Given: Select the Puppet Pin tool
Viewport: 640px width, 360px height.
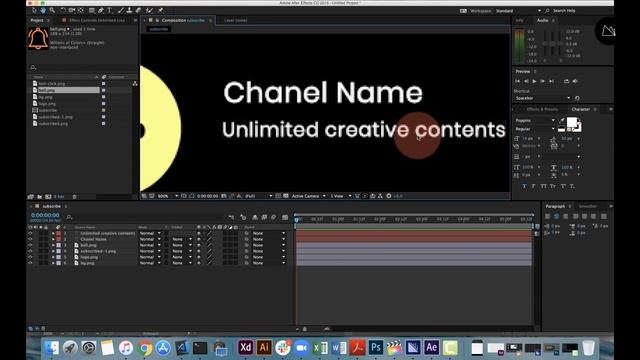Looking at the screenshot, I should 160,10.
